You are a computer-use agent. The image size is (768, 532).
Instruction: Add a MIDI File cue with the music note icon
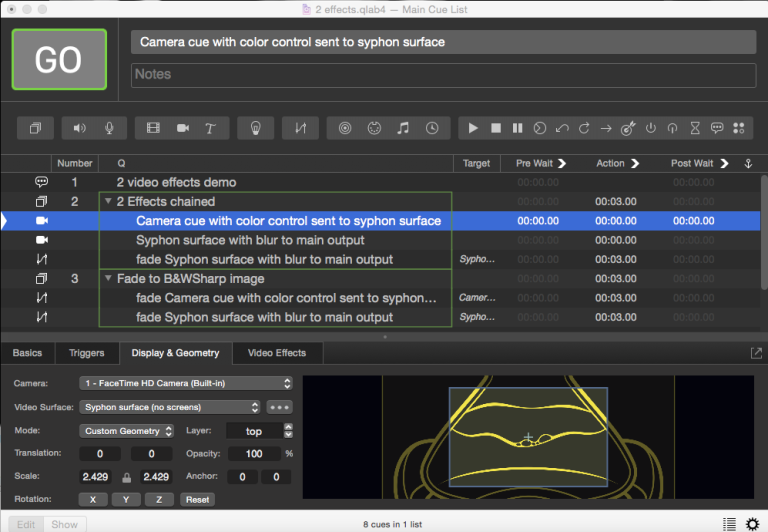tap(403, 128)
